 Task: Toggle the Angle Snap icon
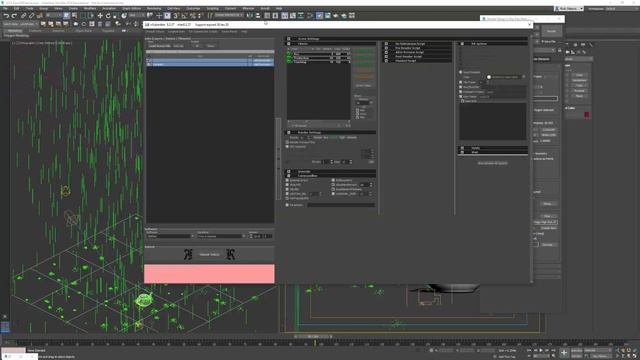pyautogui.click(x=184, y=16)
